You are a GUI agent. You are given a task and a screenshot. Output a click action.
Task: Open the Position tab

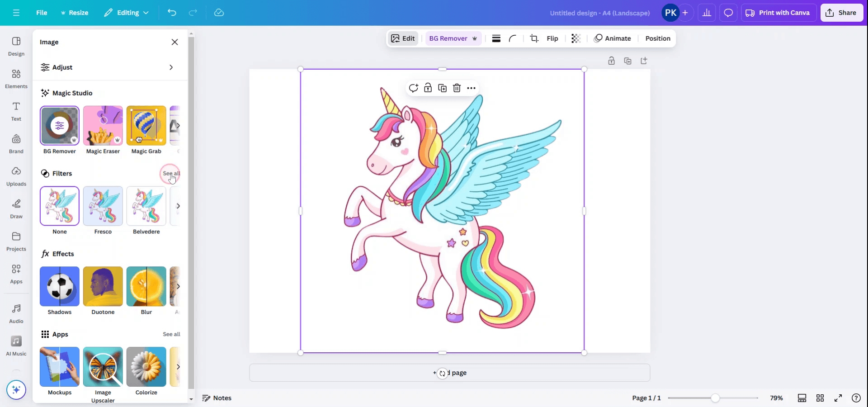click(x=657, y=38)
